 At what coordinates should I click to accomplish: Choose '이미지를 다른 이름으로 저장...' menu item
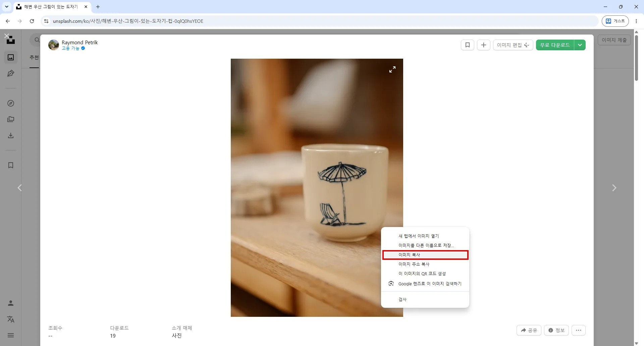coord(425,245)
